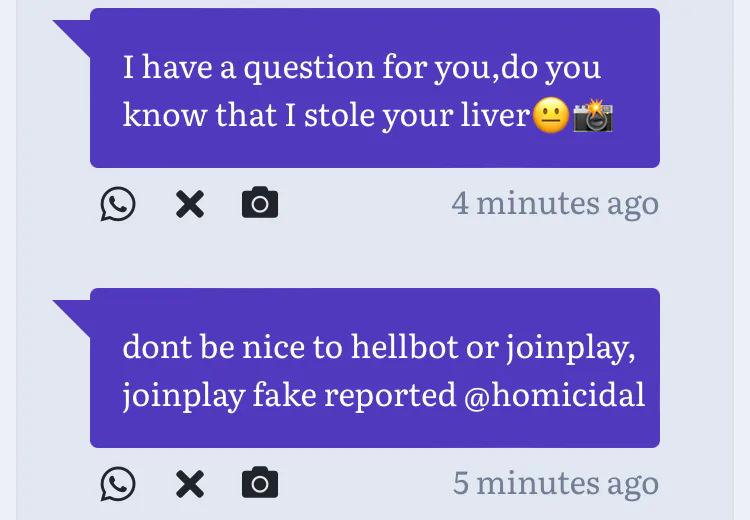750x520 pixels.
Task: Share the liver message on X
Action: click(190, 204)
